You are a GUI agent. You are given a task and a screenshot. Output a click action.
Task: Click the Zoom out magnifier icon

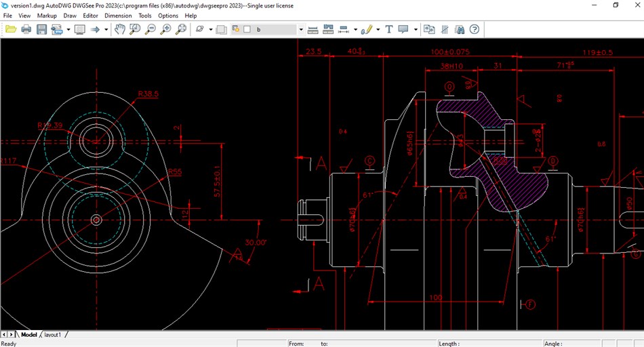click(150, 29)
